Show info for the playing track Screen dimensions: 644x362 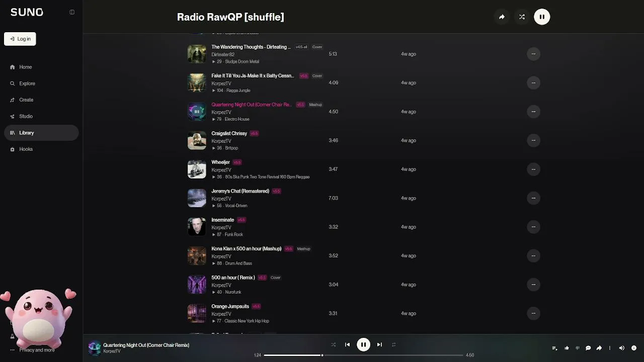point(634,348)
